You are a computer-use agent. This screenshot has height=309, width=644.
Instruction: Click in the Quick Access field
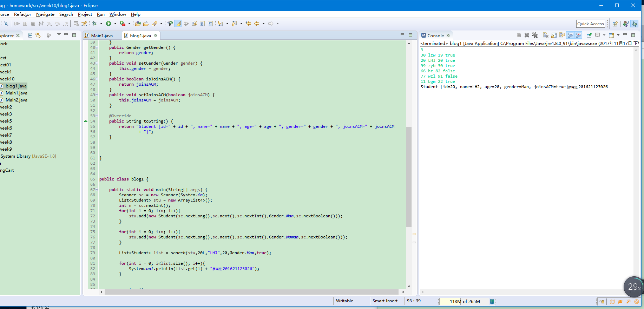pos(591,24)
